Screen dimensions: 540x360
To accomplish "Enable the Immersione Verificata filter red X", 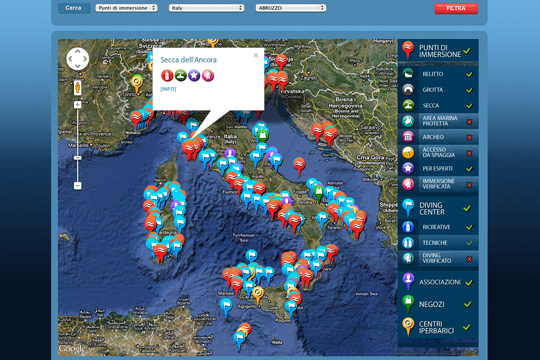I will coord(469,185).
